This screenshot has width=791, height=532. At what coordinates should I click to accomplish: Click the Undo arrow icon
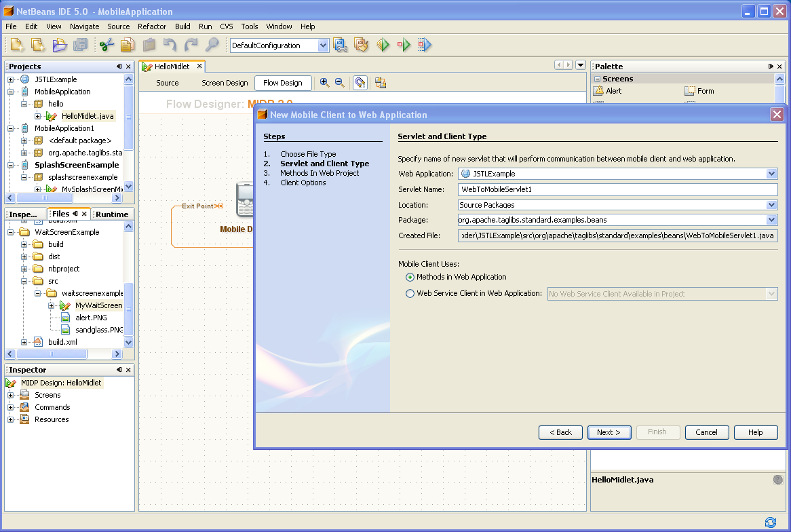(170, 45)
